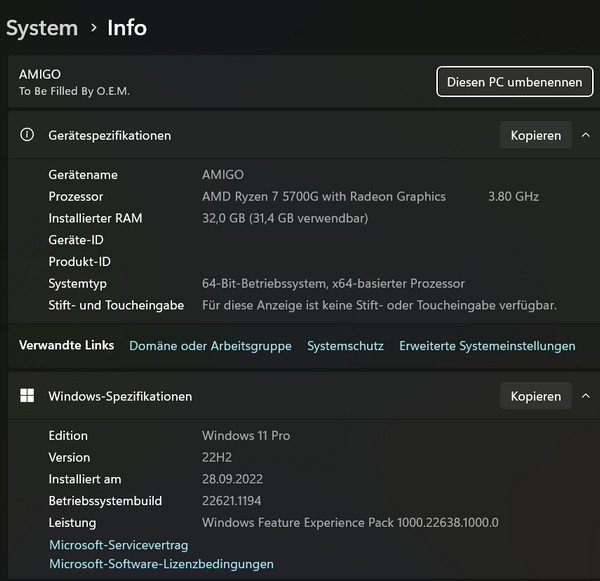600x581 pixels.
Task: Go back to System breadcrumb
Action: pyautogui.click(x=42, y=28)
